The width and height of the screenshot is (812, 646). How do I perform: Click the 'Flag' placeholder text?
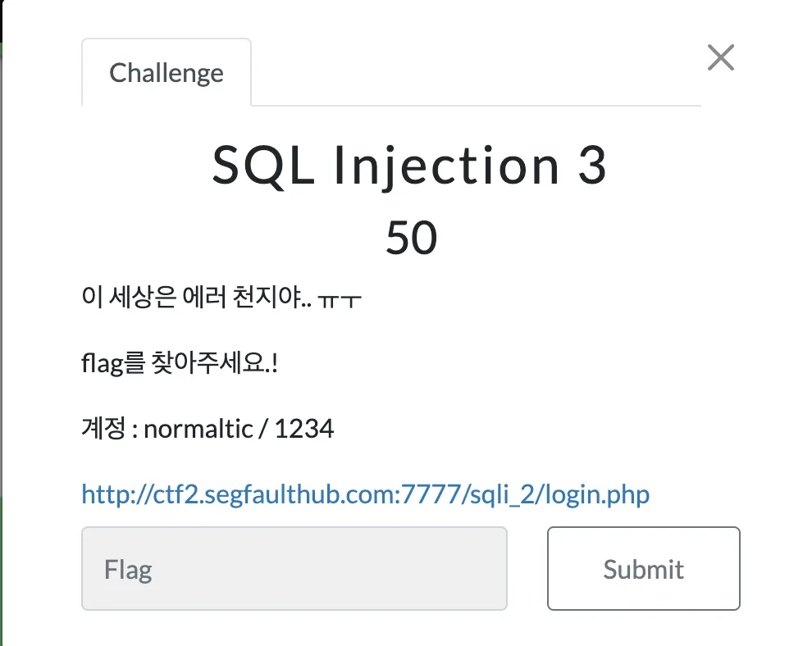tap(128, 570)
